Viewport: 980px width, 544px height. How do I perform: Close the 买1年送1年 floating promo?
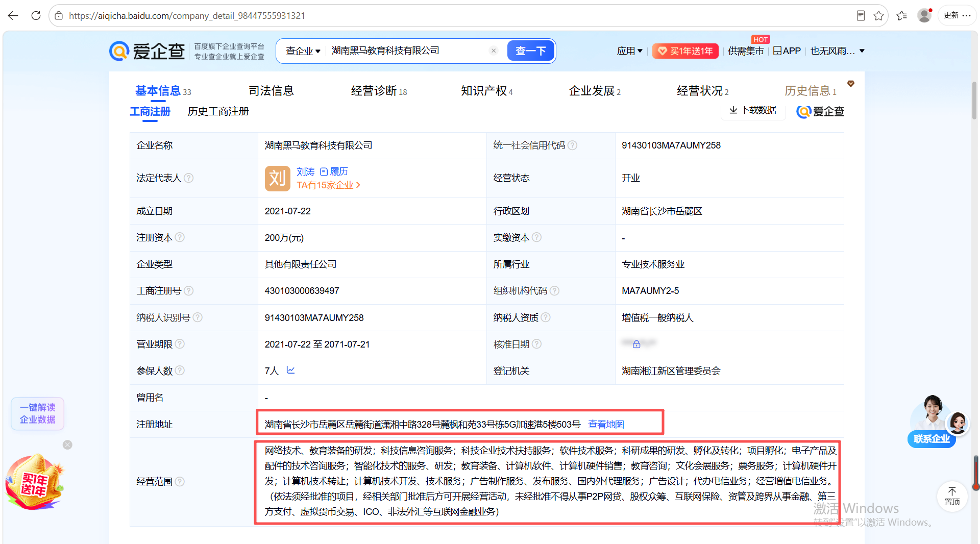click(x=67, y=445)
